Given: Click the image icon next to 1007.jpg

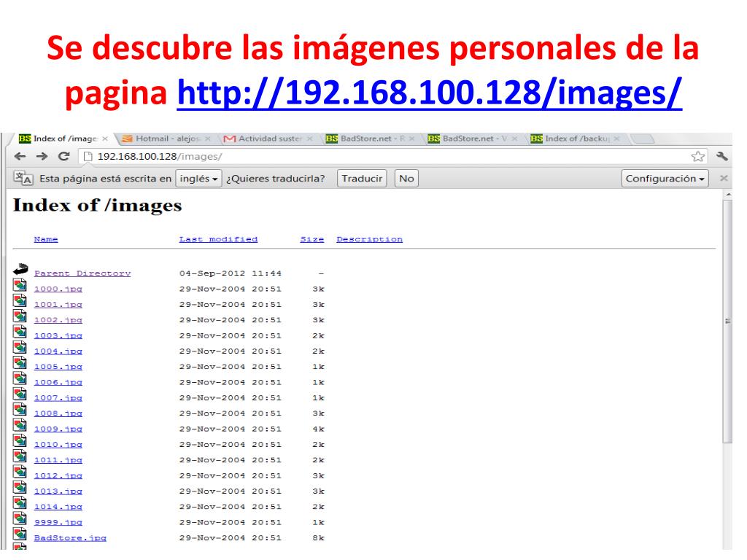Looking at the screenshot, I should pyautogui.click(x=20, y=394).
